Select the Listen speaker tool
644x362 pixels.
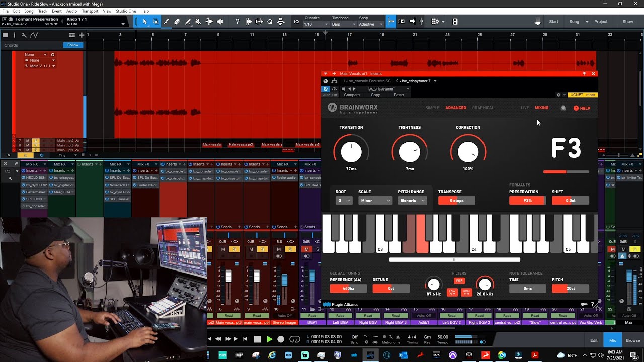point(220,22)
